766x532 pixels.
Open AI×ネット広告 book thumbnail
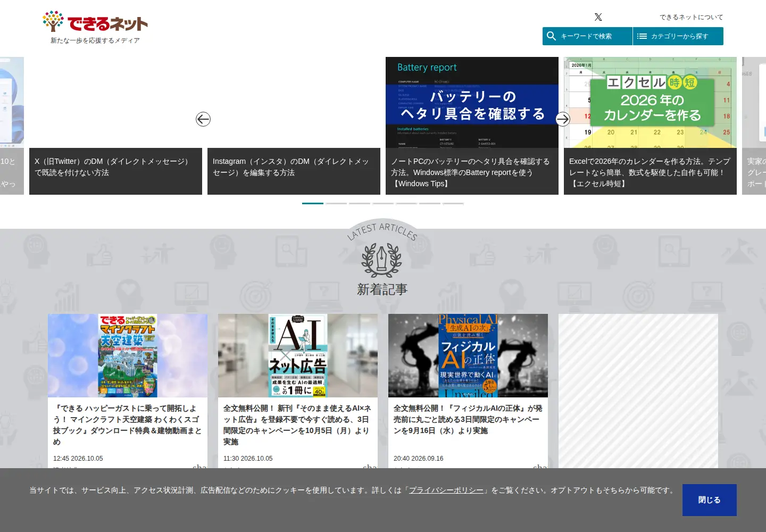(x=298, y=355)
